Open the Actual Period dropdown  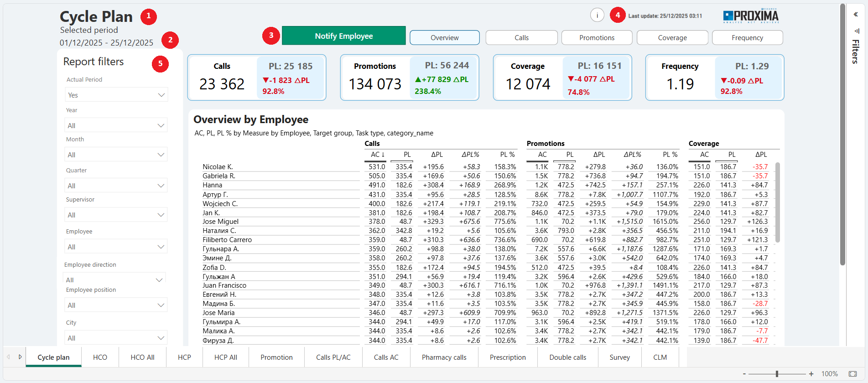pyautogui.click(x=116, y=95)
